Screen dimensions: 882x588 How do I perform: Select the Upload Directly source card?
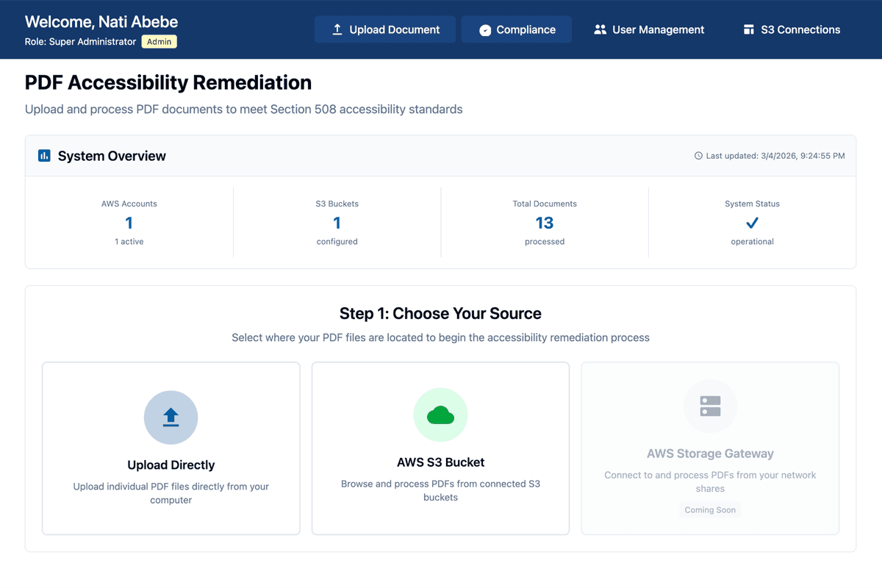coord(171,448)
